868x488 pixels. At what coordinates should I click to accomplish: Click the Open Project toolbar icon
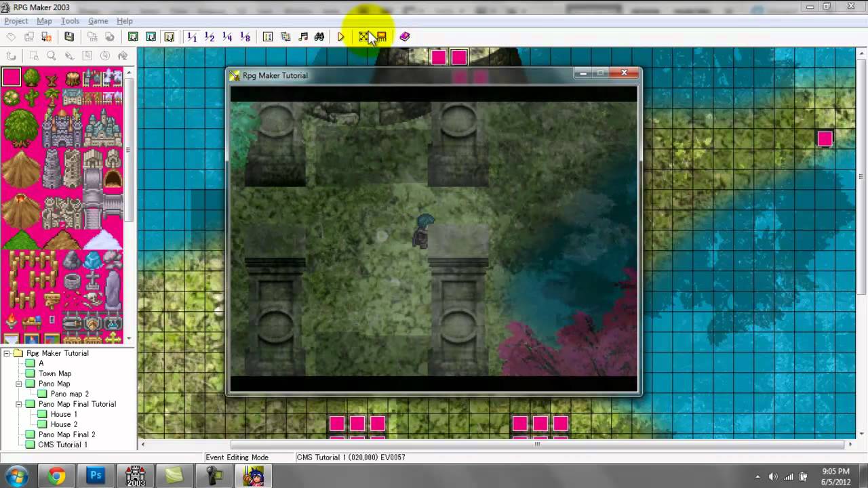[29, 37]
